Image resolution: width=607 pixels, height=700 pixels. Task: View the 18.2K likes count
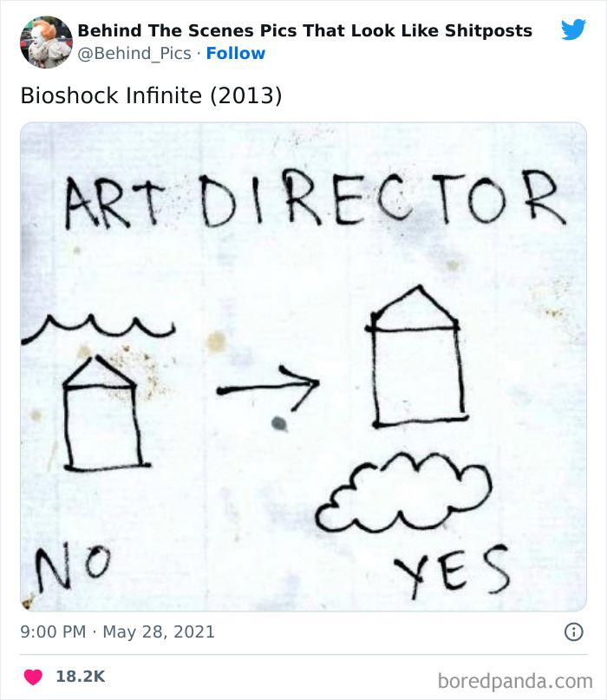coord(81,677)
